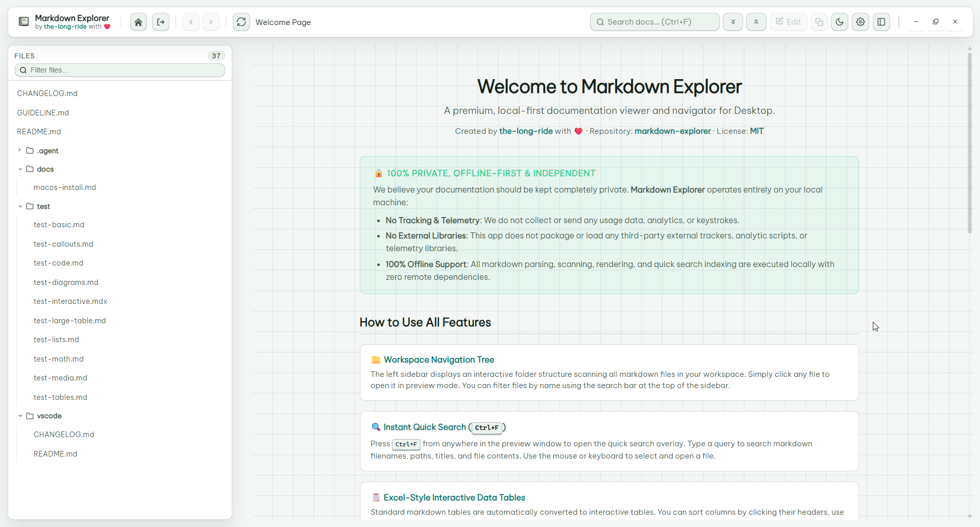Image resolution: width=980 pixels, height=527 pixels.
Task: Open CHANGELOG.md under vscode folder
Action: coord(64,435)
